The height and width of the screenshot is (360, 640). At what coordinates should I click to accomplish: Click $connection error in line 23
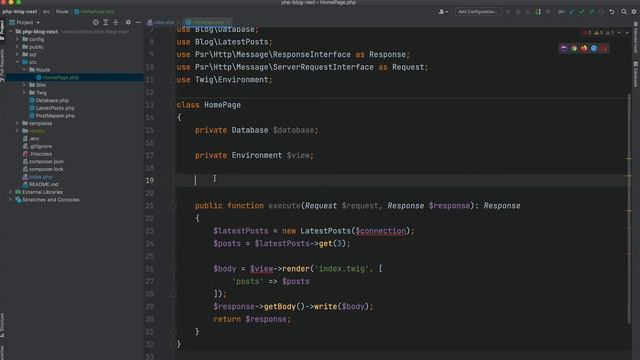380,231
